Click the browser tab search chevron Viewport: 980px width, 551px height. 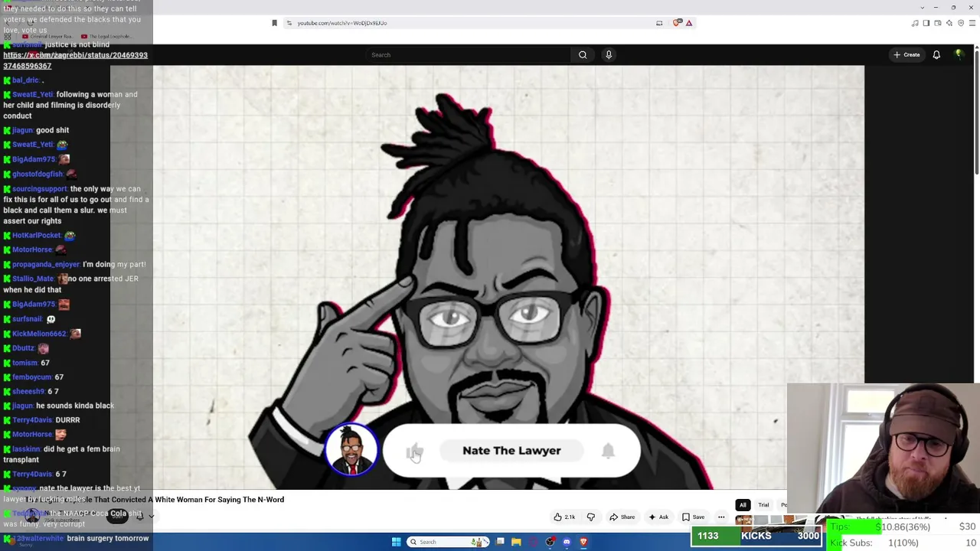point(924,7)
